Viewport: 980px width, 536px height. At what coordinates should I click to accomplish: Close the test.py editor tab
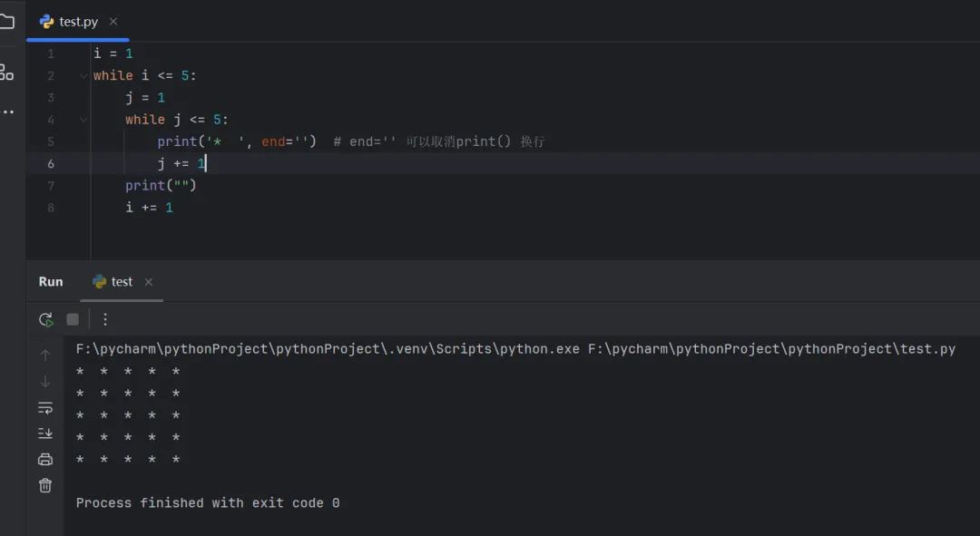click(113, 22)
